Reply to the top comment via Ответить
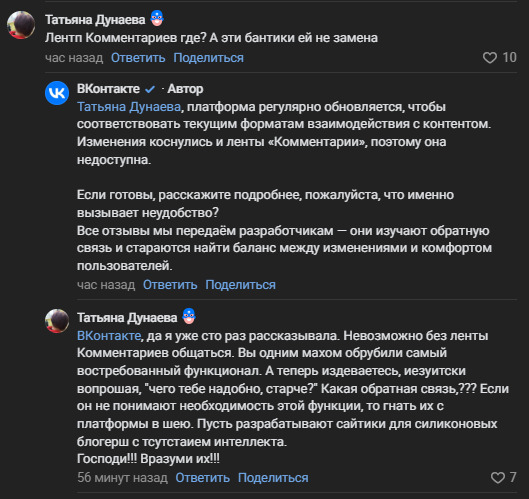The image size is (529, 499). click(138, 58)
